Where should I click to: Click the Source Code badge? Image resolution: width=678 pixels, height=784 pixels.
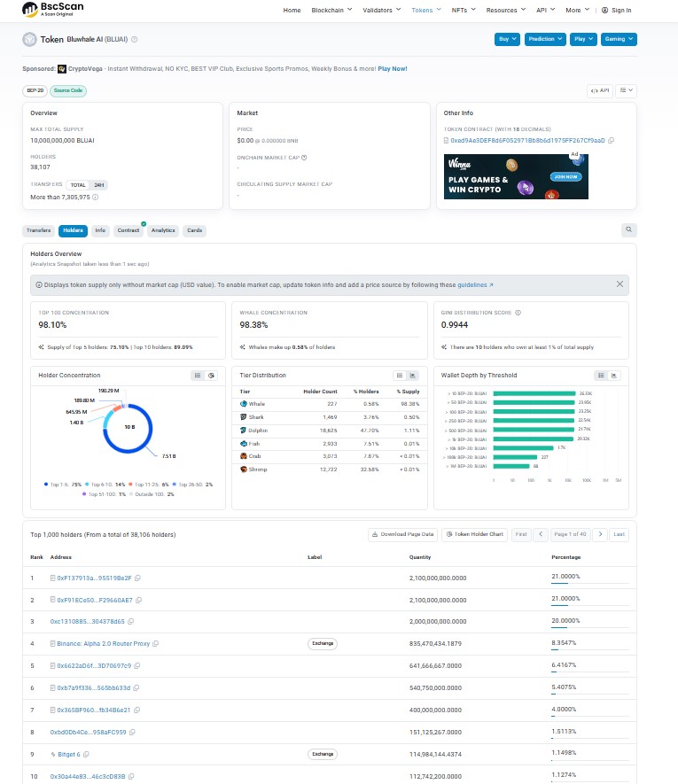pos(68,90)
